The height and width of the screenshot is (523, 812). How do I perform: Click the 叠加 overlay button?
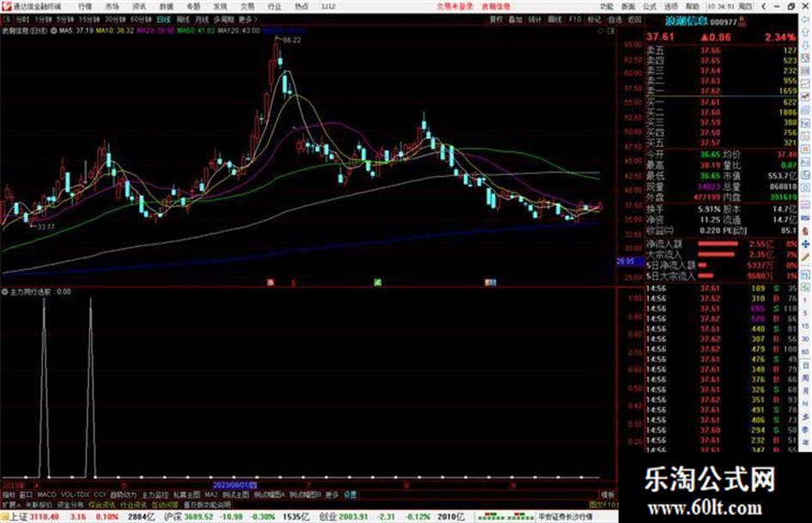click(x=516, y=20)
